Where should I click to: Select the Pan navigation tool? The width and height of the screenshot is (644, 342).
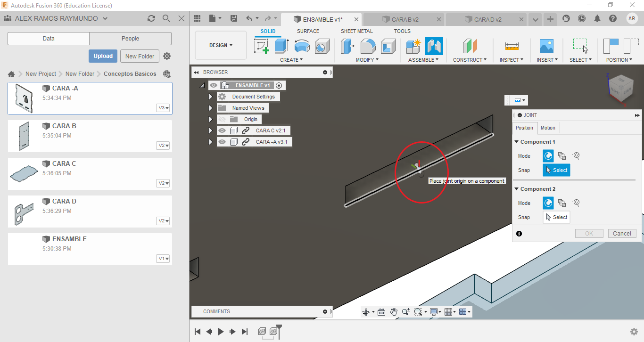pyautogui.click(x=394, y=312)
